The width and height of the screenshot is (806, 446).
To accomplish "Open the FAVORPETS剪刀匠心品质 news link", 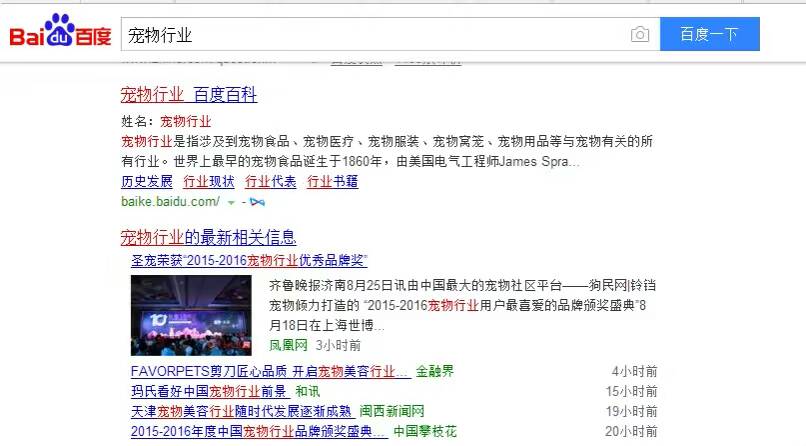I will 270,372.
